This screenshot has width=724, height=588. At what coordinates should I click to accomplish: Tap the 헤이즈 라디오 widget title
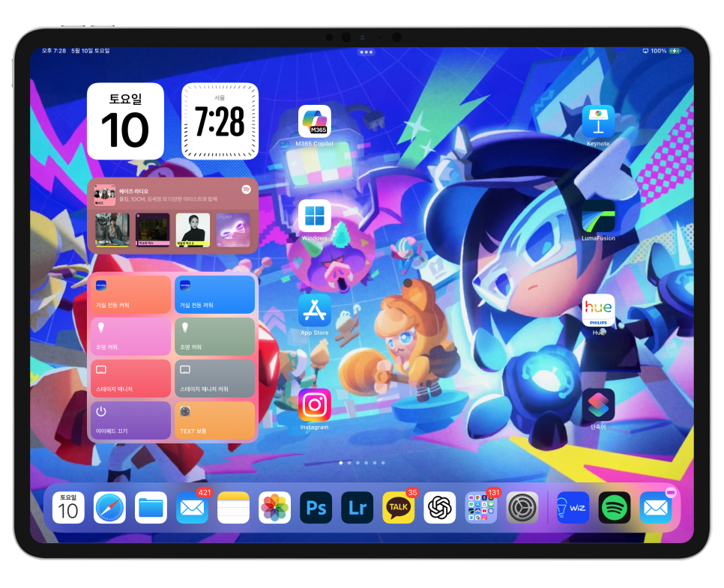point(134,191)
